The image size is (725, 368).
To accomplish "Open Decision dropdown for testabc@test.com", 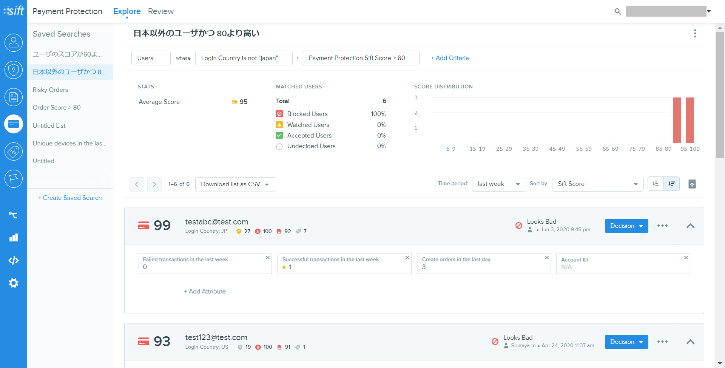I will pyautogui.click(x=626, y=226).
